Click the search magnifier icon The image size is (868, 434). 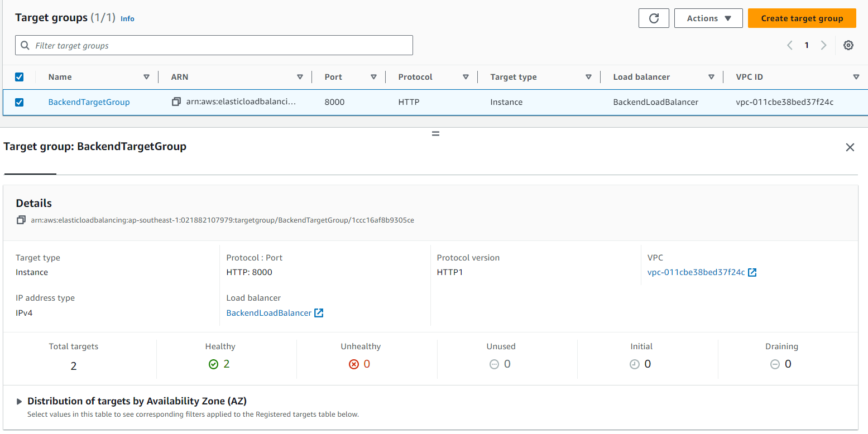pyautogui.click(x=25, y=45)
